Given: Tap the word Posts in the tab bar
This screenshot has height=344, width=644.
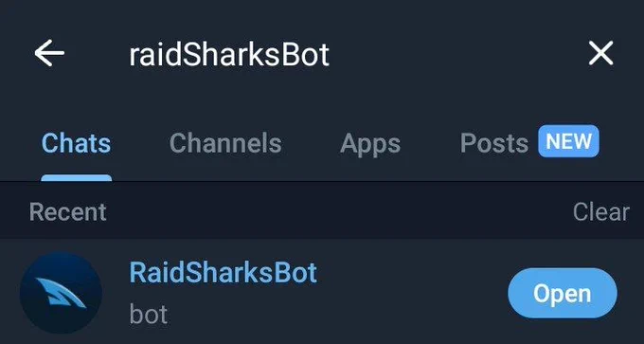Looking at the screenshot, I should [x=494, y=143].
